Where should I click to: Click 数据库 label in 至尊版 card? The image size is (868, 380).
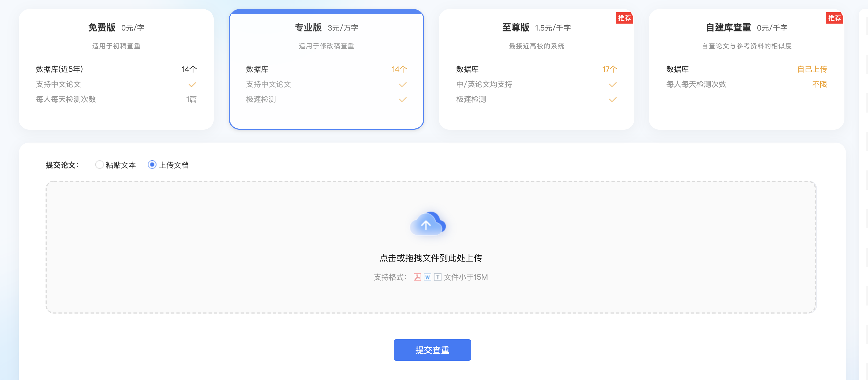467,69
